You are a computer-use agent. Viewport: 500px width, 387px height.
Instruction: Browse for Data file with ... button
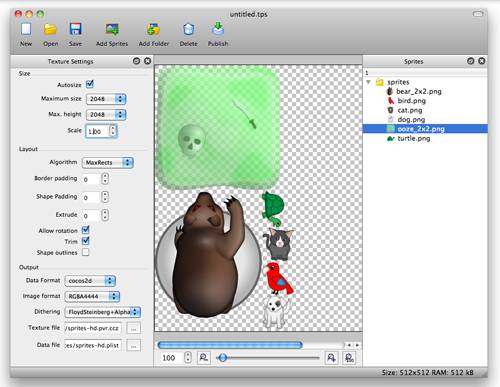[x=134, y=346]
